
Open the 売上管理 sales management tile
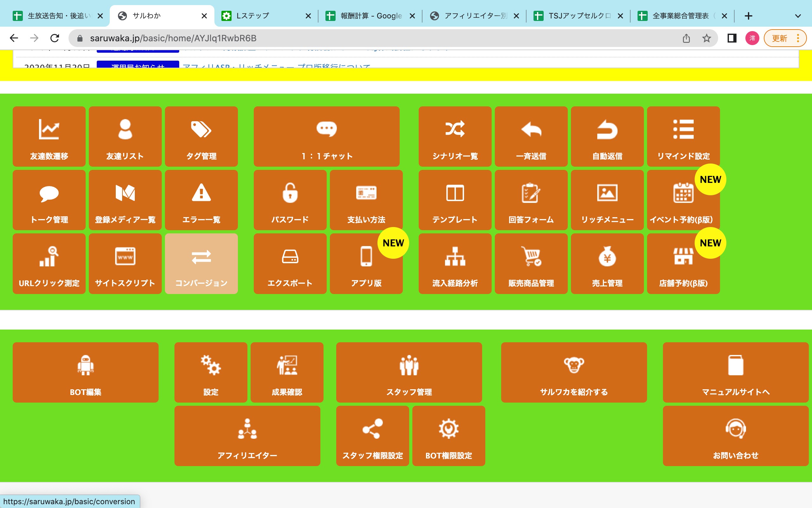(x=607, y=264)
